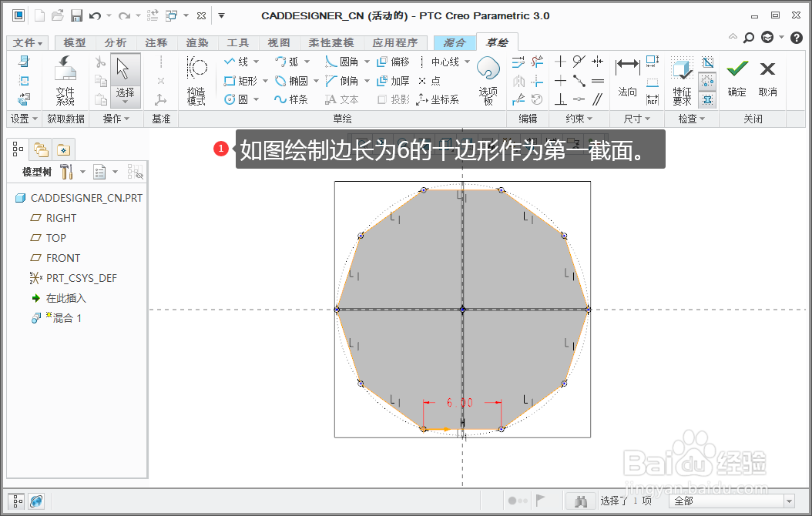Image resolution: width=812 pixels, height=516 pixels.
Task: Select the Fillet (圆角) tool
Action: [x=342, y=62]
